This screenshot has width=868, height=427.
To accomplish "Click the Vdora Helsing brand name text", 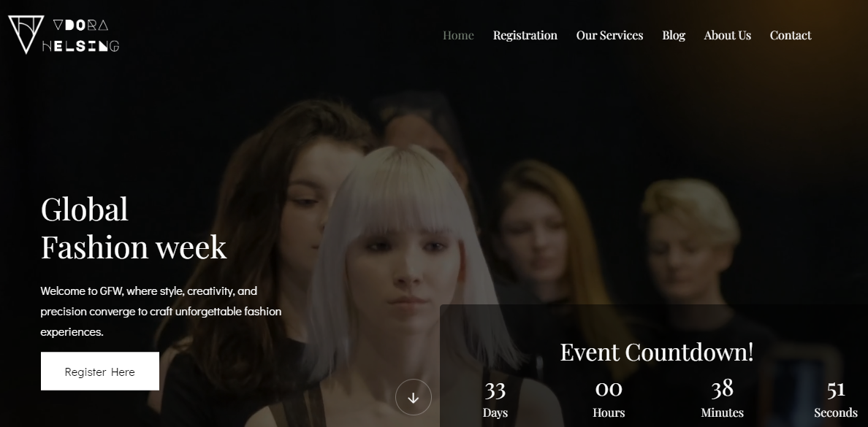I will tap(81, 35).
